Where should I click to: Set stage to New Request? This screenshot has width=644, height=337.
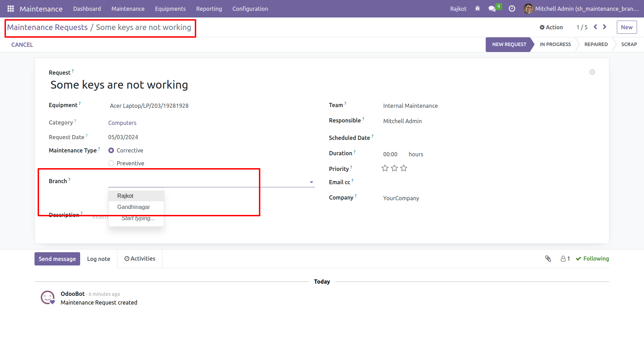509,44
